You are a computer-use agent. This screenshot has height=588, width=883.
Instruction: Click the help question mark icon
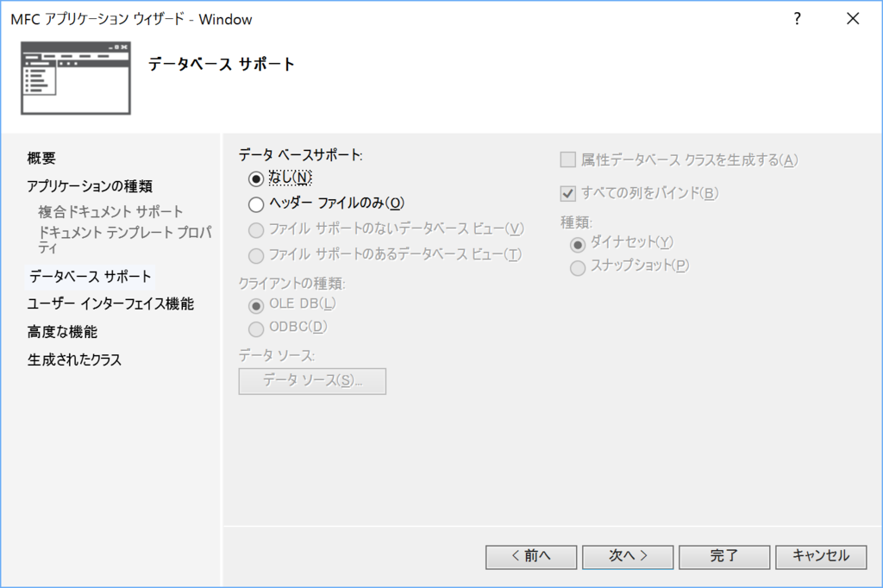797,19
